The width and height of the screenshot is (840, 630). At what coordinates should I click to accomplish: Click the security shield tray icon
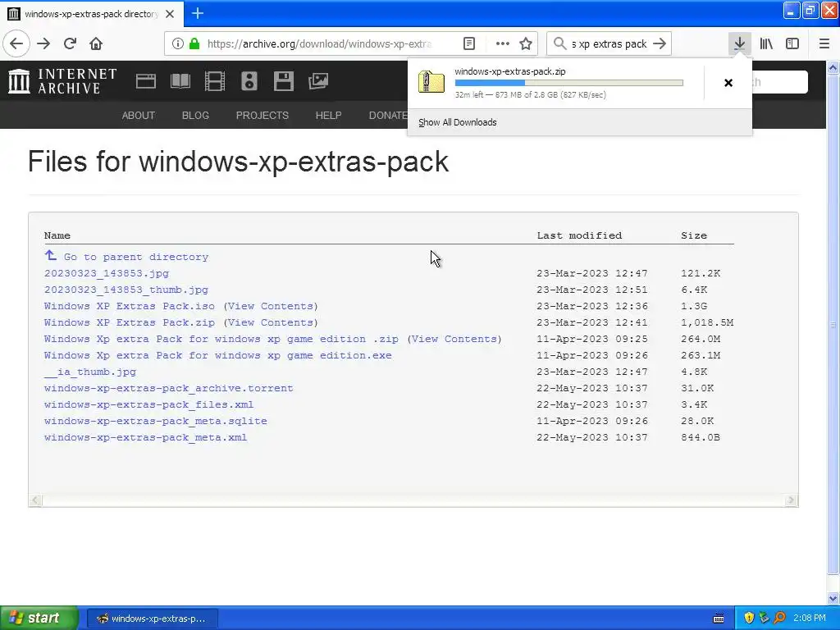(x=748, y=619)
